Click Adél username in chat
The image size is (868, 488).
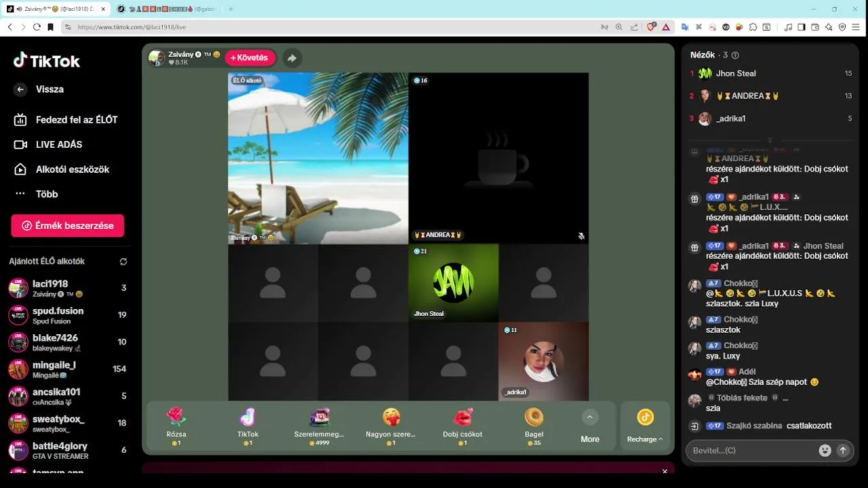click(x=747, y=371)
